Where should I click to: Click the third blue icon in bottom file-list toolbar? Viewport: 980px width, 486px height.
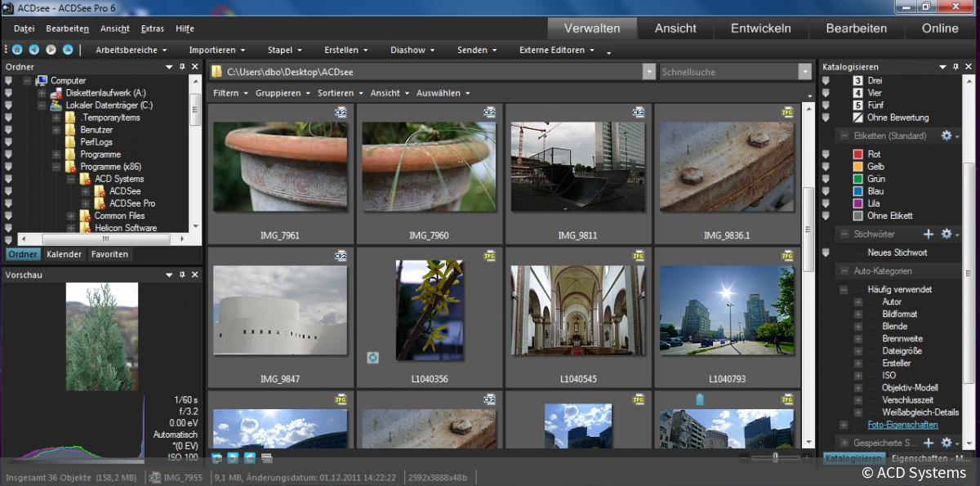click(x=250, y=457)
